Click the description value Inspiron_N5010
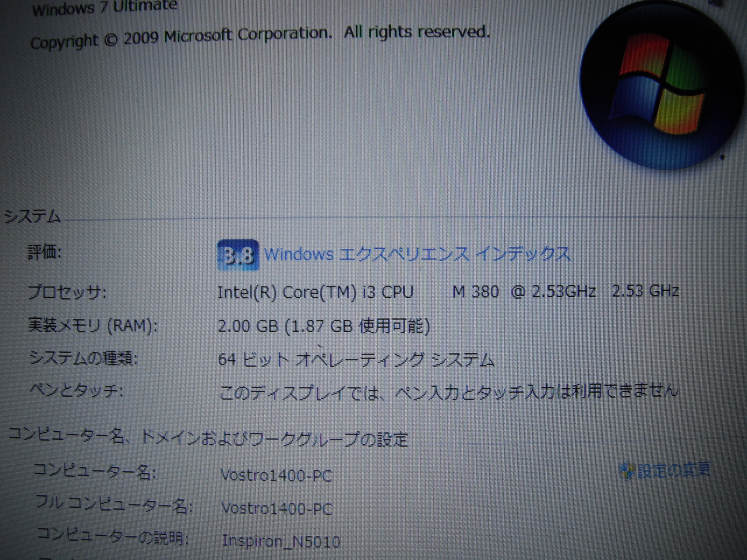 [x=281, y=541]
